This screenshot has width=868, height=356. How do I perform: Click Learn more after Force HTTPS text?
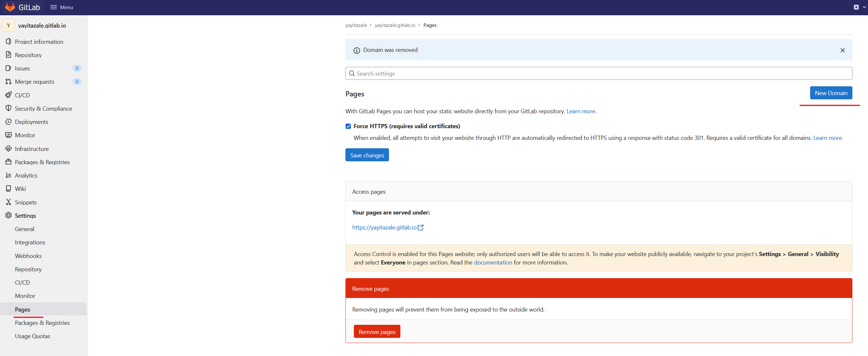(x=828, y=138)
